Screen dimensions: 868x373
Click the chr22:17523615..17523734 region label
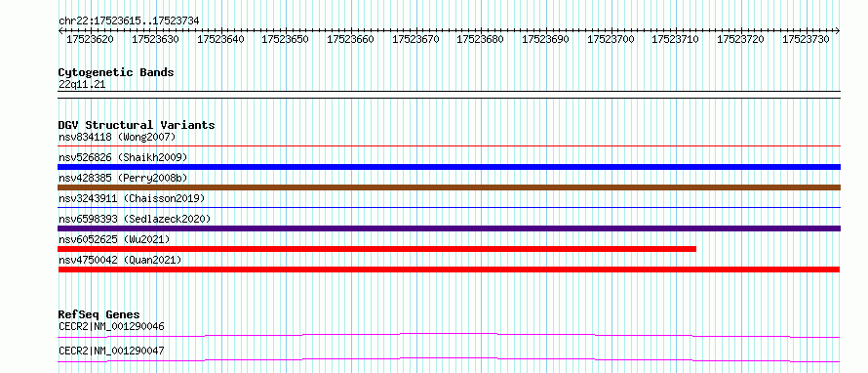[x=129, y=21]
